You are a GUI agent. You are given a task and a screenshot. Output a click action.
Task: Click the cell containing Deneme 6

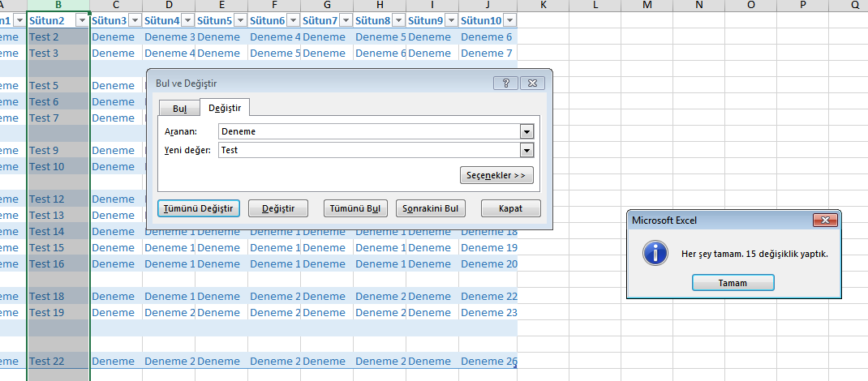[x=488, y=37]
